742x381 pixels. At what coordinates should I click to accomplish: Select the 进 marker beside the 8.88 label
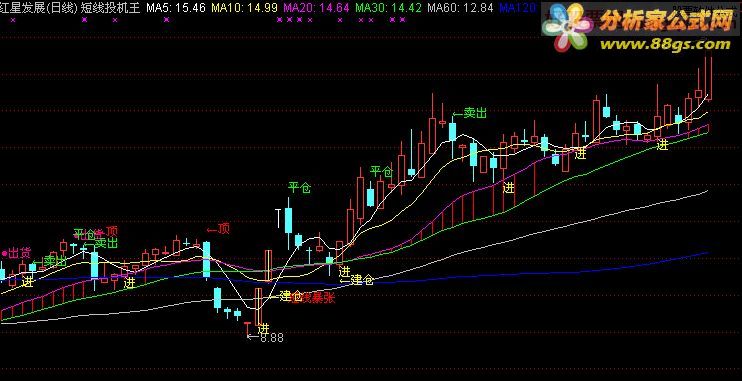pyautogui.click(x=263, y=328)
